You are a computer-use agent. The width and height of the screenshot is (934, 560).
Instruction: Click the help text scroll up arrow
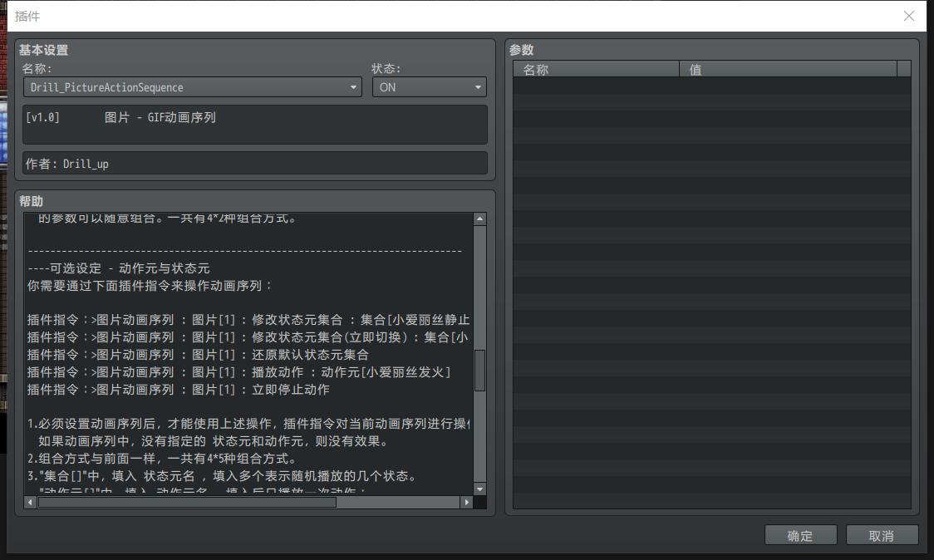tap(479, 219)
